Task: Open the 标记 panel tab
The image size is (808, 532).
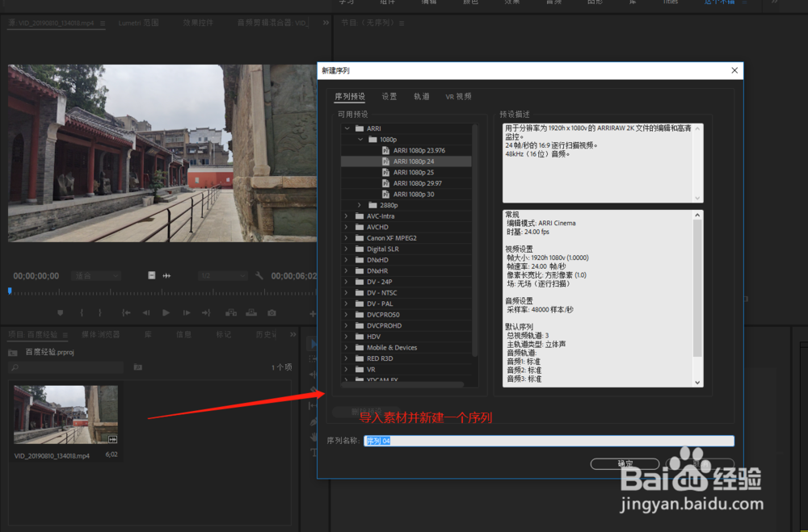Action: pos(223,334)
